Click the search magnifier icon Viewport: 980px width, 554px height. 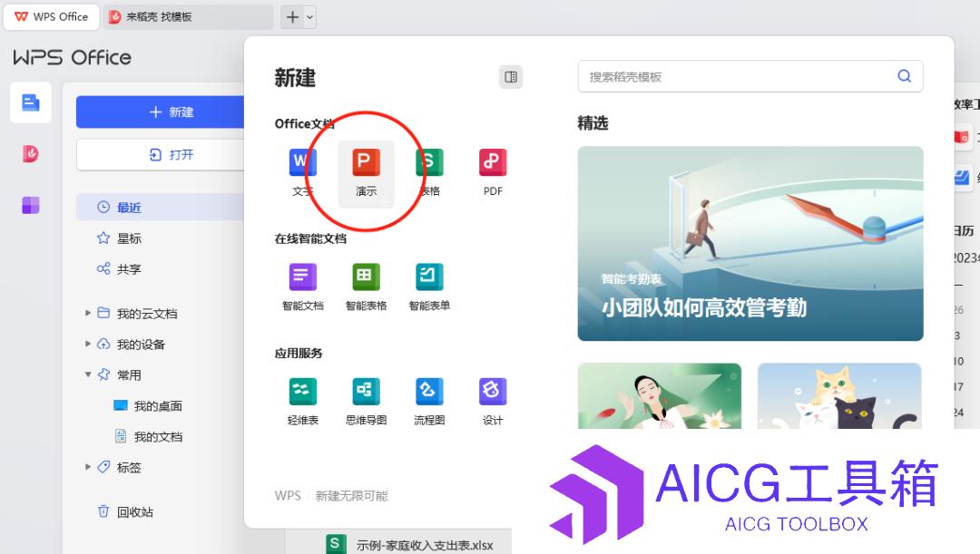(904, 76)
